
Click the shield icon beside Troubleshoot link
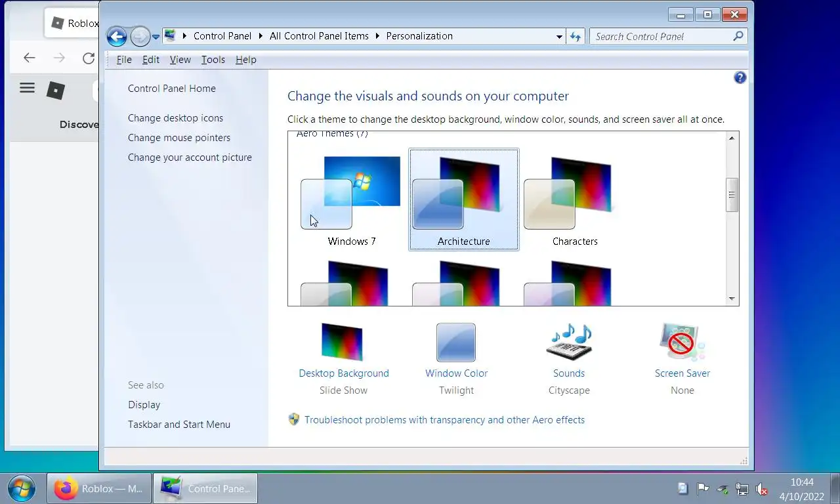[294, 419]
